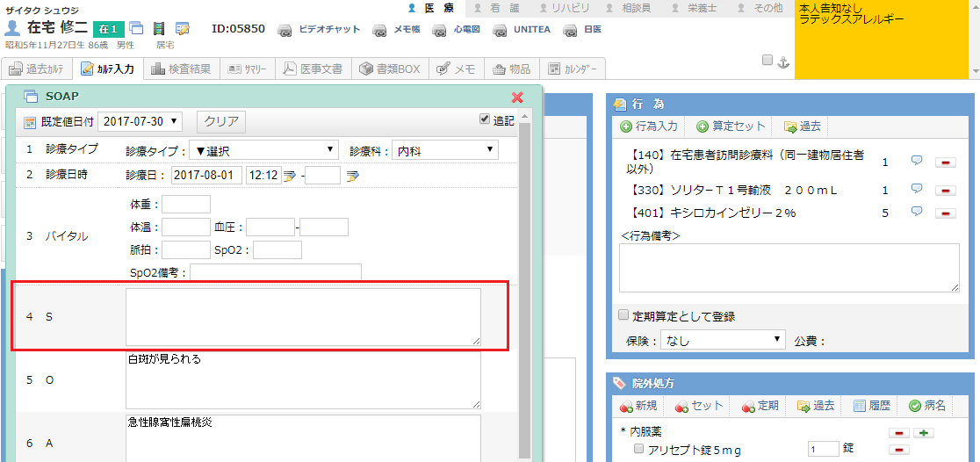Click the notepad-with-pencil icon in patient header
The image size is (980, 462).
[183, 28]
